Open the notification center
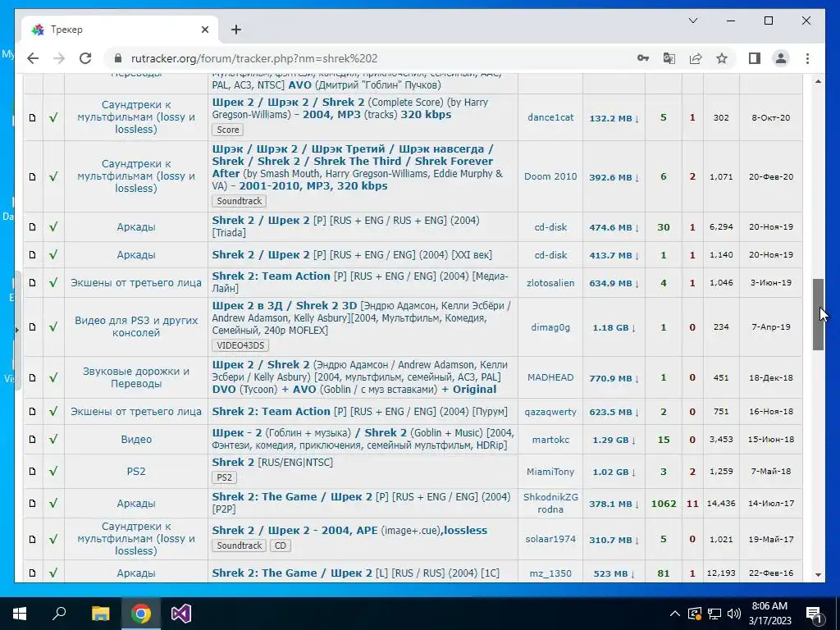Screen dimensions: 840x630 tap(814, 614)
